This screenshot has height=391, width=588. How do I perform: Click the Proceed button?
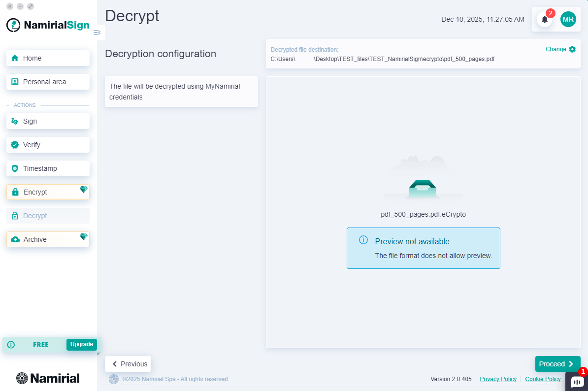click(557, 364)
